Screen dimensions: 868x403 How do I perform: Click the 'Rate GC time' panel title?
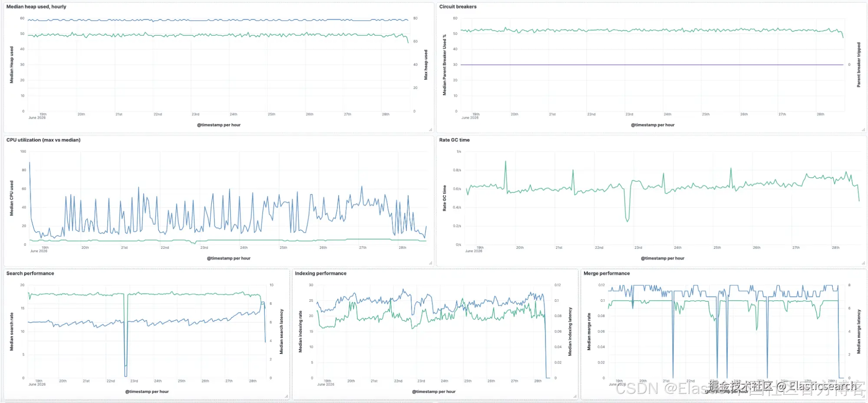pyautogui.click(x=454, y=140)
